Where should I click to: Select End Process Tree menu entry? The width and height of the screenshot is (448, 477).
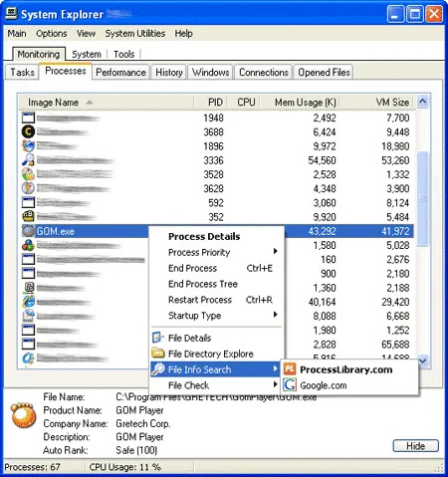point(203,284)
